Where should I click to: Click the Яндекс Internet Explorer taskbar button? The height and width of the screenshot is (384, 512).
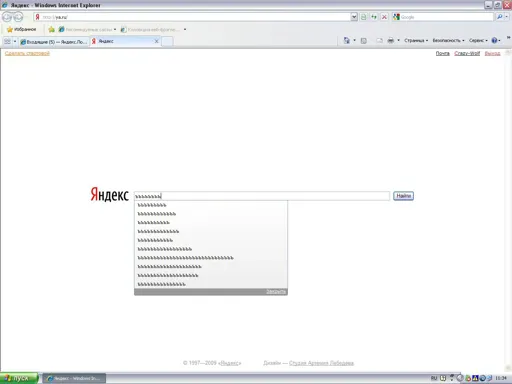pos(74,378)
